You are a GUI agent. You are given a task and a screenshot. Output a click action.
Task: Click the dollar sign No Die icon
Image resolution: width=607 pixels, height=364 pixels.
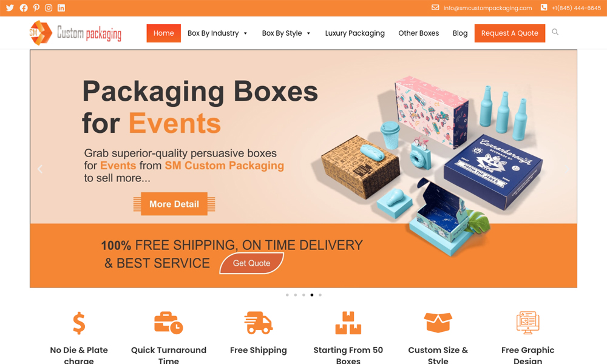79,323
